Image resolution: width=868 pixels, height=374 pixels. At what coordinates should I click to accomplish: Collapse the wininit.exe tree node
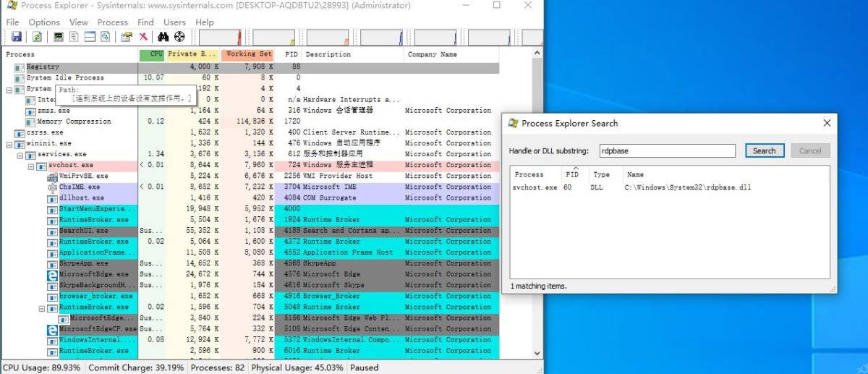pos(9,143)
